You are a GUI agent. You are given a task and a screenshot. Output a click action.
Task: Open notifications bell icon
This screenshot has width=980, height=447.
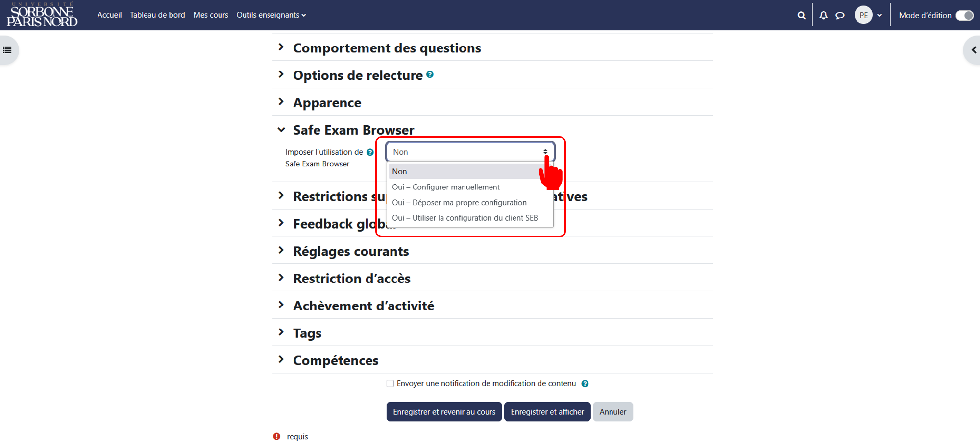point(824,15)
